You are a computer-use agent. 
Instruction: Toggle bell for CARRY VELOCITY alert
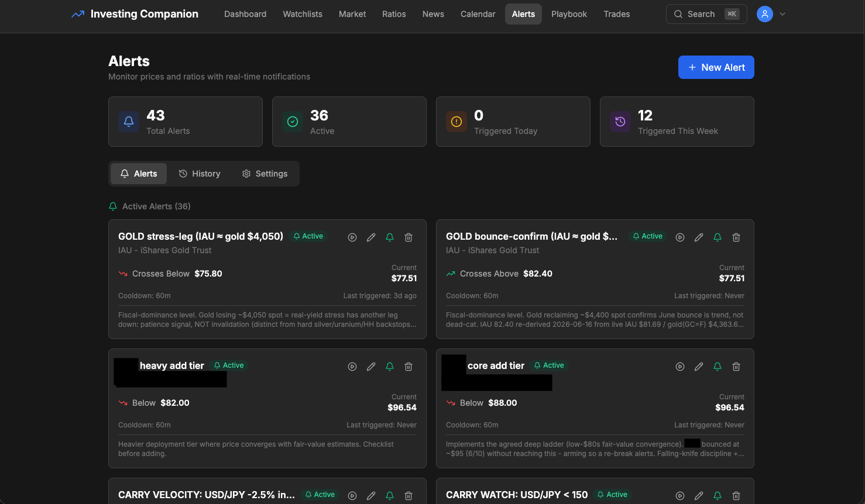(390, 496)
